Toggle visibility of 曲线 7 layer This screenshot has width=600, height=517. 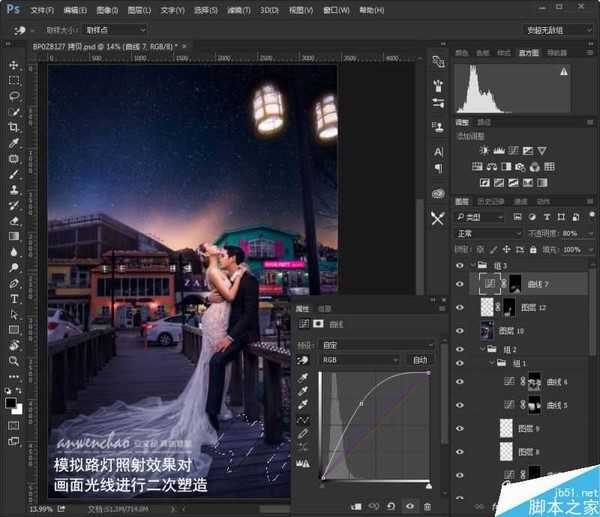(x=460, y=285)
